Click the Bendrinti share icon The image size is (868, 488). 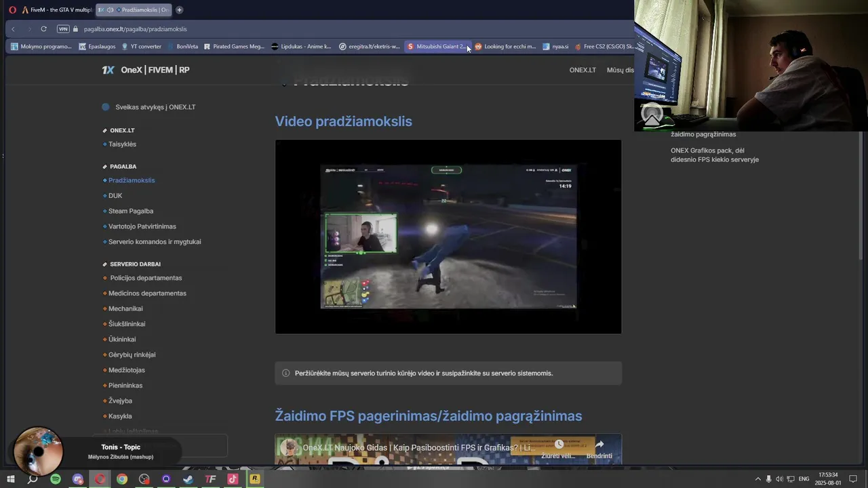pos(599,449)
